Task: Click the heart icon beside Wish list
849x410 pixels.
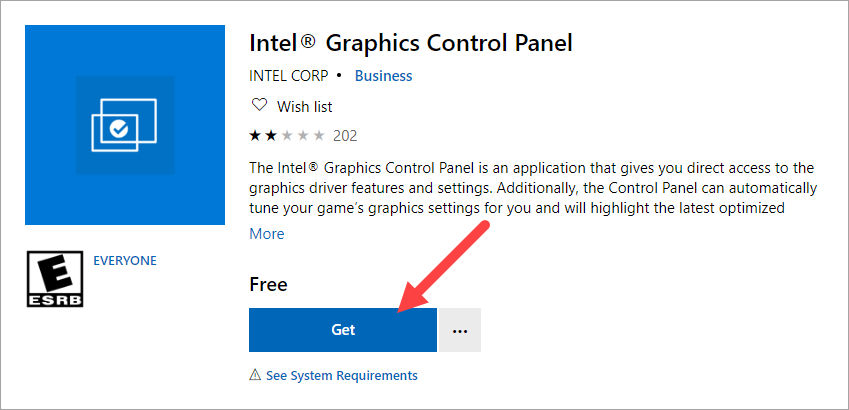Action: [x=259, y=105]
